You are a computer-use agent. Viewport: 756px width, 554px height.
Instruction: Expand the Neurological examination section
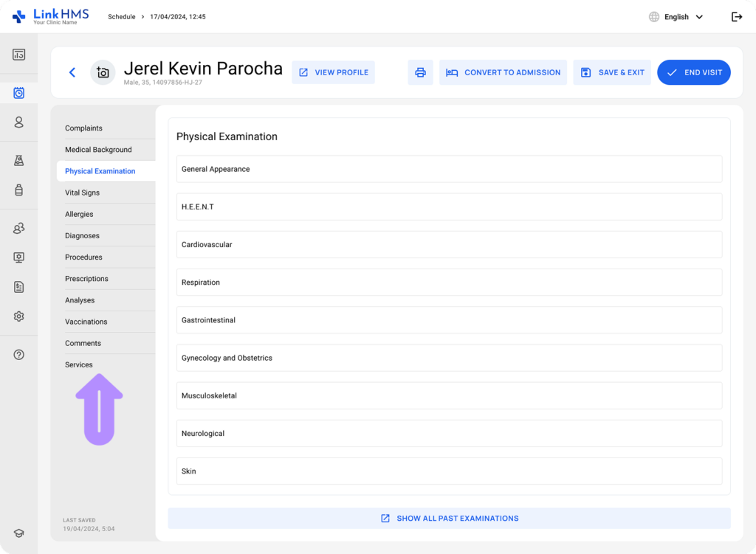[449, 434]
